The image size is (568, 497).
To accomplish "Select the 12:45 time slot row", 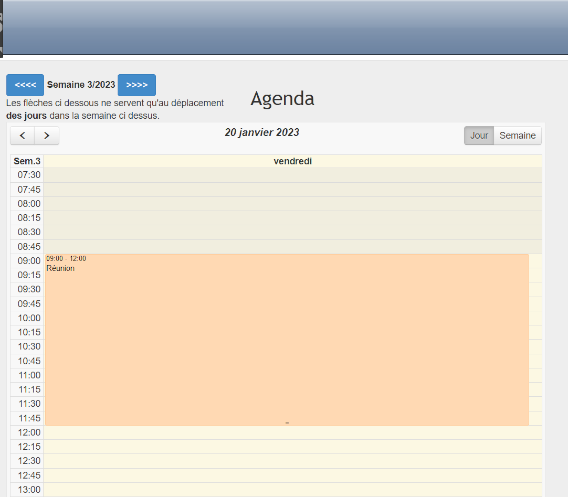I will [x=293, y=476].
